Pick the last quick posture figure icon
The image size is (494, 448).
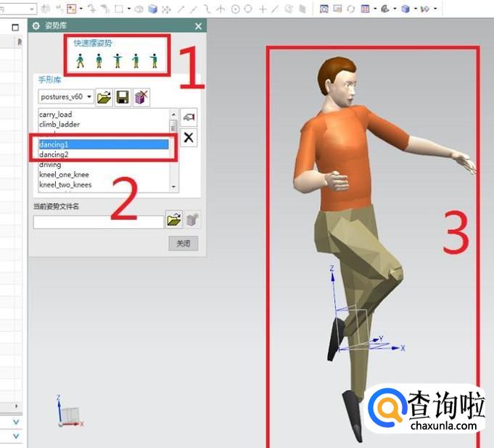click(x=154, y=60)
